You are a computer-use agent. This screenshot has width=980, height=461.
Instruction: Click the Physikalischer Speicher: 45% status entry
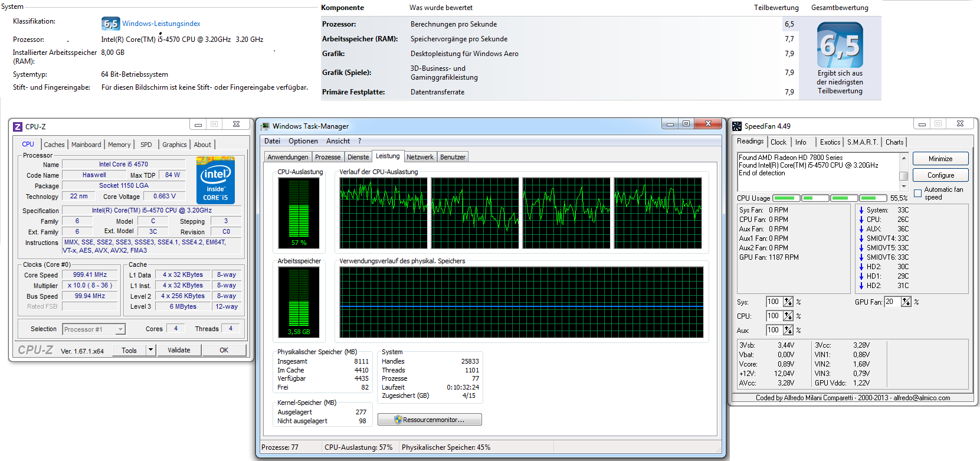click(446, 447)
